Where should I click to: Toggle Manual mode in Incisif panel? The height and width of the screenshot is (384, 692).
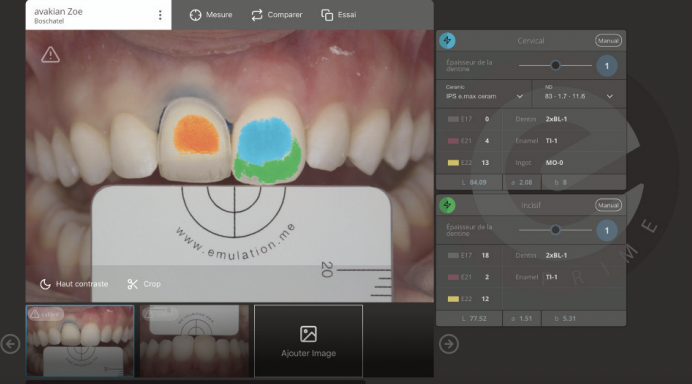click(608, 205)
